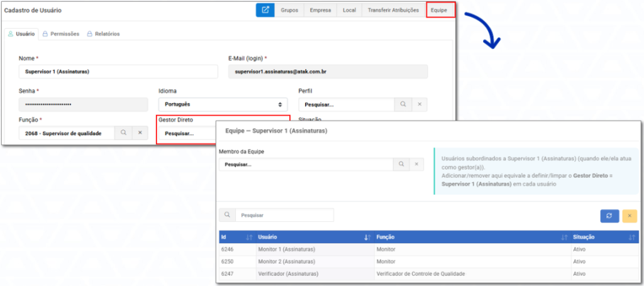Open the Local button
The image size is (644, 286).
pos(349,10)
